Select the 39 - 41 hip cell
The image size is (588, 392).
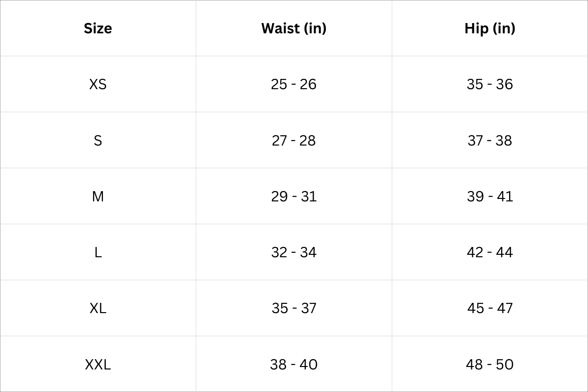(x=490, y=196)
